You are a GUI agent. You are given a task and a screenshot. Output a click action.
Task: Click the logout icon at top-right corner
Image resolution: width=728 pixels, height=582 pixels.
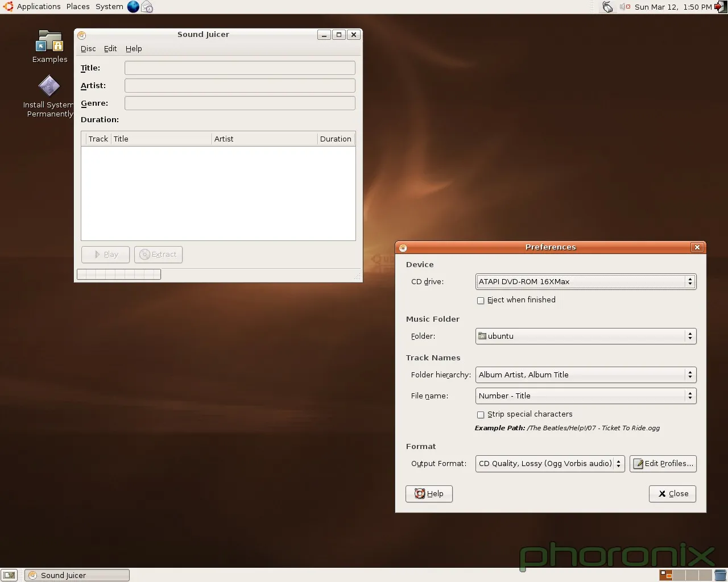(720, 7)
